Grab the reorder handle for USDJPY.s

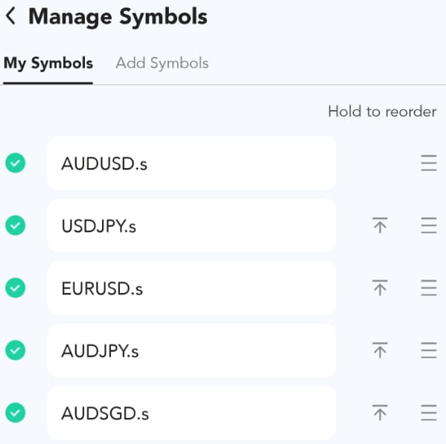point(429,225)
